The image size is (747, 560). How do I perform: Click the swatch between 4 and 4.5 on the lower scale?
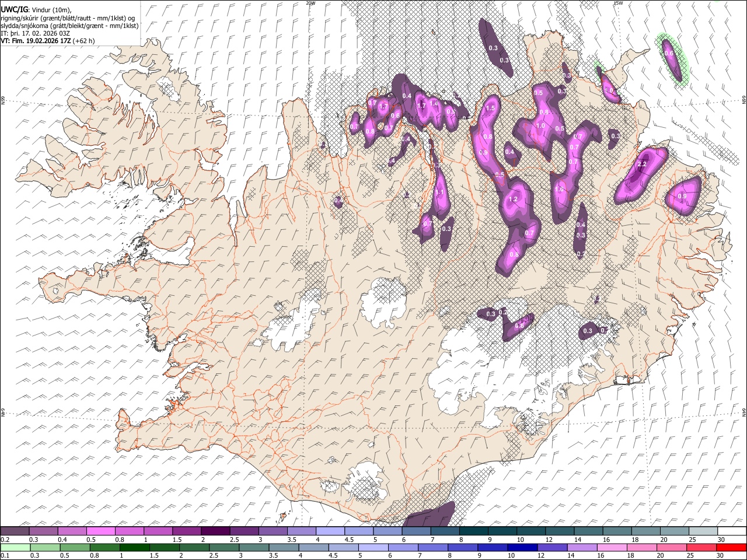pos(313,547)
